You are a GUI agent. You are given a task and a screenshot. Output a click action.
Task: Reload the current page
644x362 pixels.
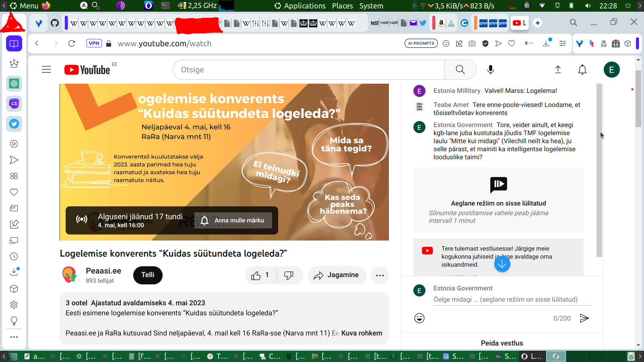72,43
